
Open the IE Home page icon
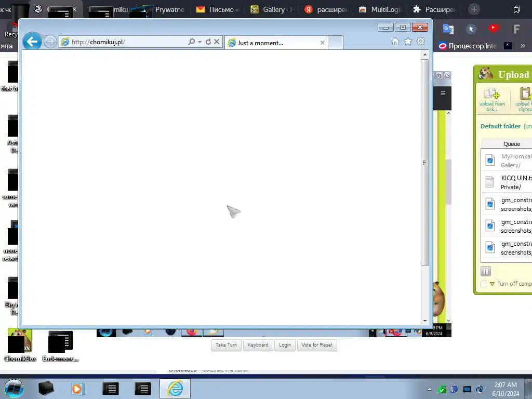[395, 42]
